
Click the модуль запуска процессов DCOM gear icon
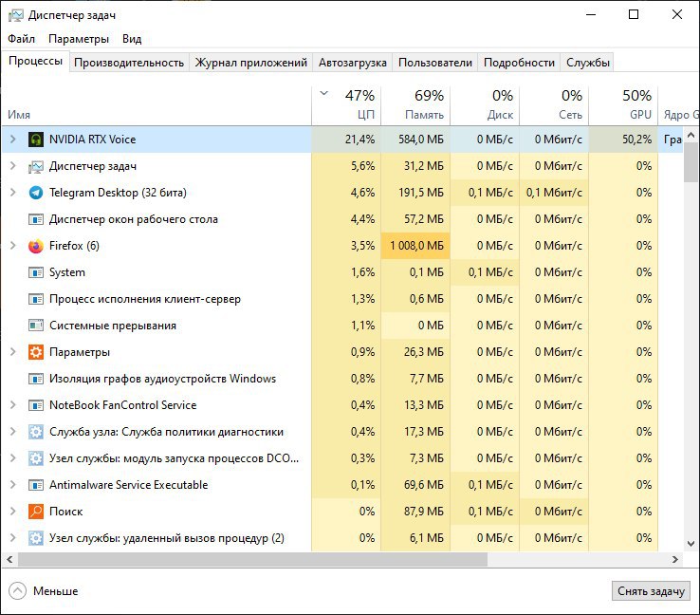(x=36, y=458)
